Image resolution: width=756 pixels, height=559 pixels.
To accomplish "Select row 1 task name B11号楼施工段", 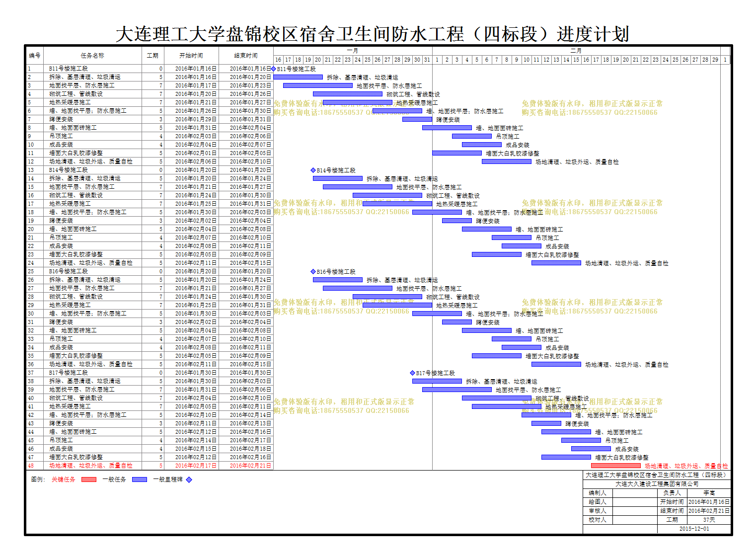I will (69, 69).
